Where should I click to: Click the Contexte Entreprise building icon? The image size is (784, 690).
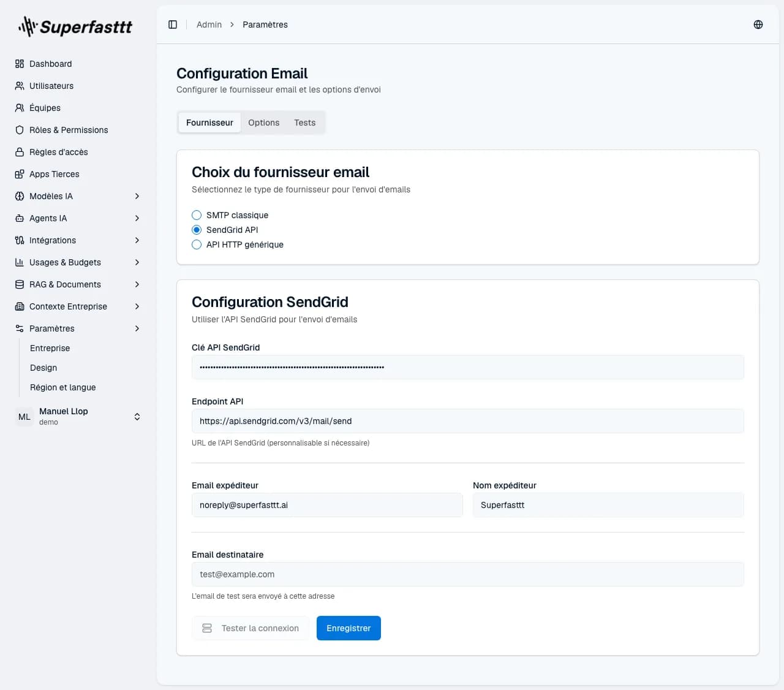(x=20, y=306)
